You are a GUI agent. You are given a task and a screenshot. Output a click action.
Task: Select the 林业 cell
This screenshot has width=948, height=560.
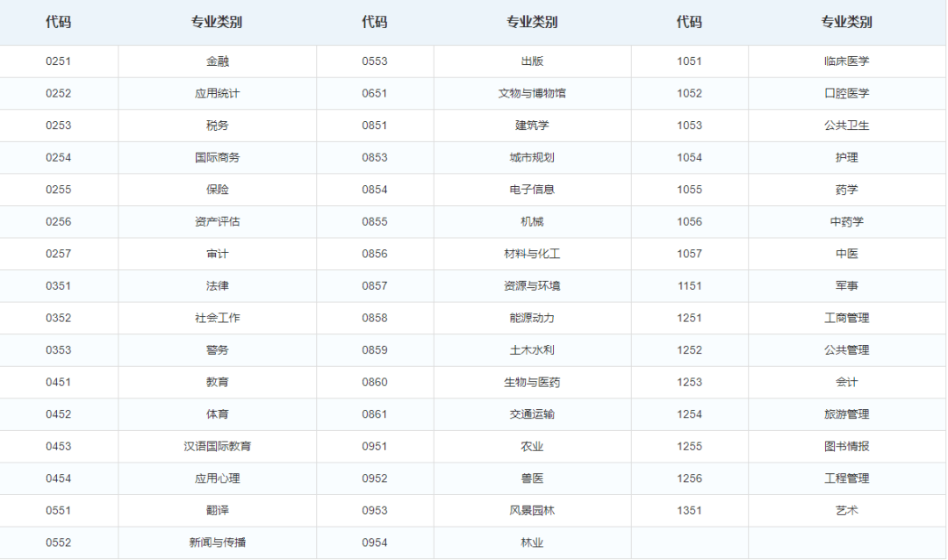click(532, 542)
